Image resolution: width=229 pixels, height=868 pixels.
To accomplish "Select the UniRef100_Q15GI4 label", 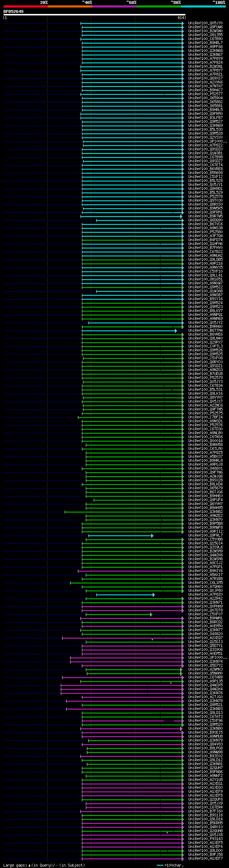I will (x=205, y=543).
